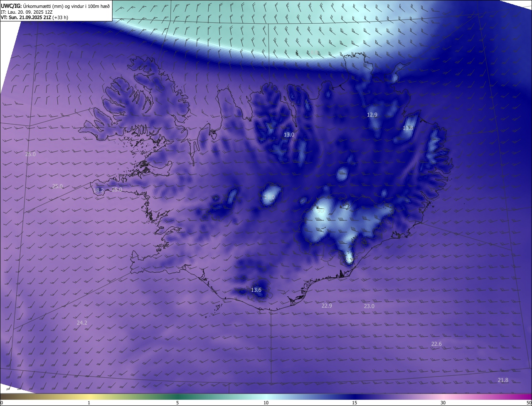The height and width of the screenshot is (406, 532).
Task: Click the 13.0 value label
Action: [289, 135]
